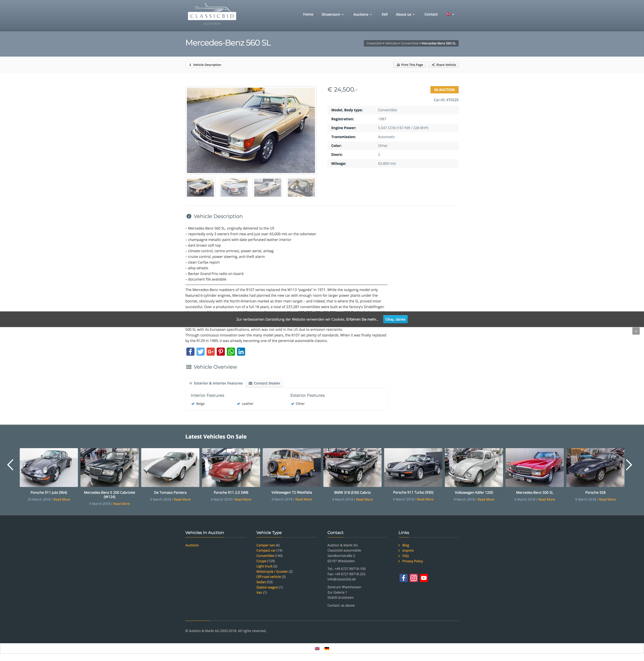Open Mercedes-Benz E 200 Cabriolet title link

(x=110, y=495)
